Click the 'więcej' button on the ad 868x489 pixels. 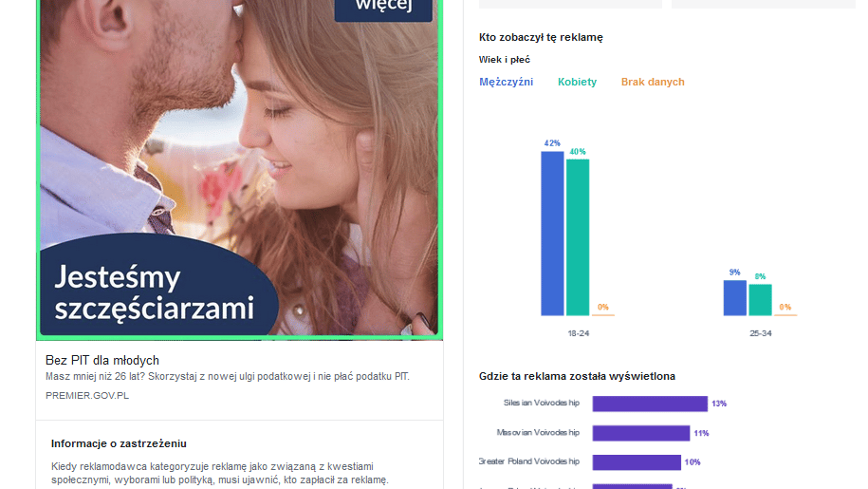tap(383, 9)
